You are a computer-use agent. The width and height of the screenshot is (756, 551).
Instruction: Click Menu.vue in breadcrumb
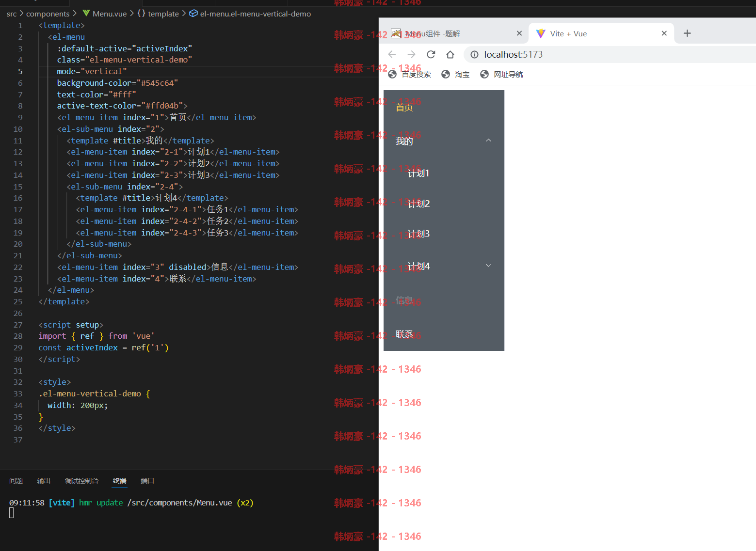110,14
